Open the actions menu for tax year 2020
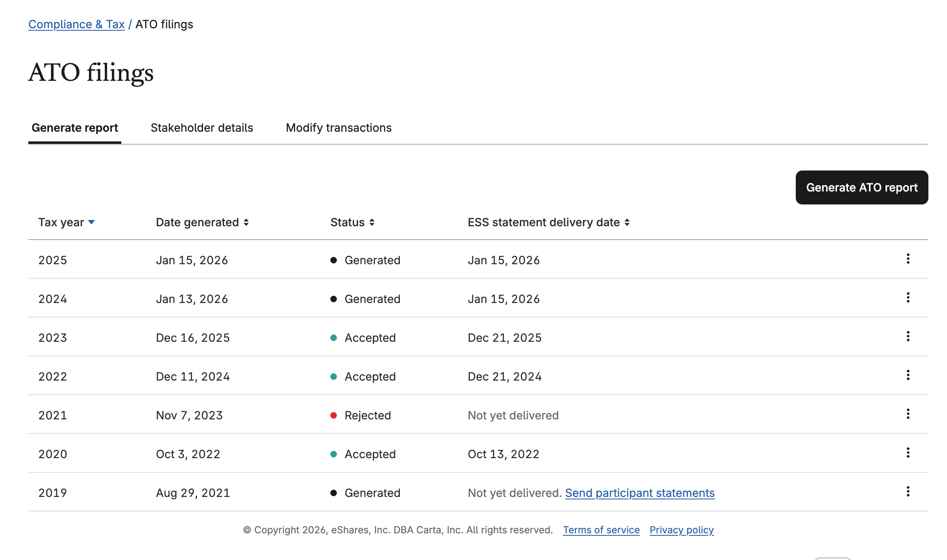This screenshot has height=560, width=947. (x=908, y=453)
